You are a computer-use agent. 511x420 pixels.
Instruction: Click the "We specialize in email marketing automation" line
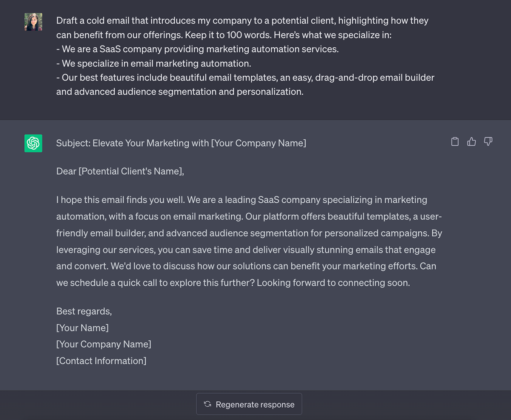click(x=154, y=63)
